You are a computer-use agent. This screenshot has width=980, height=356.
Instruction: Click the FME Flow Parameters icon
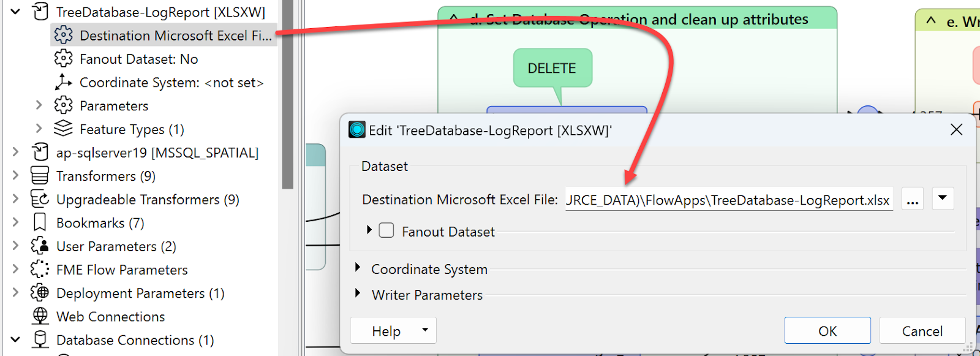(x=40, y=269)
